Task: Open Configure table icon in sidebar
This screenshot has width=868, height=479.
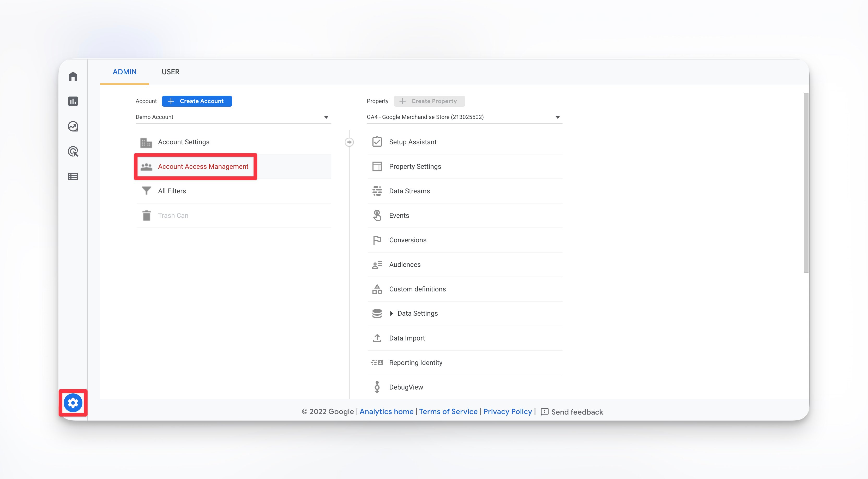Action: point(73,176)
